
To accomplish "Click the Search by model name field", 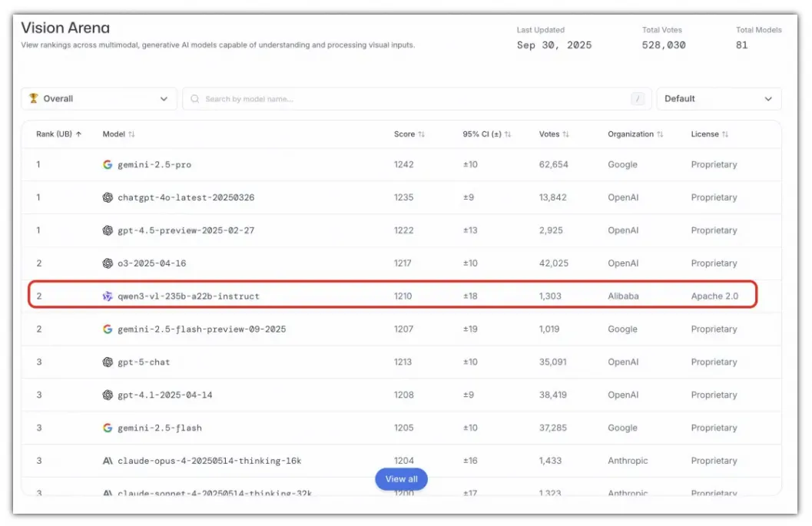I will point(417,99).
